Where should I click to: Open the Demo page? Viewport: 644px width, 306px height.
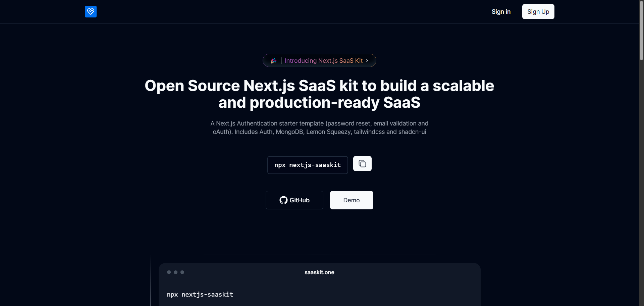(351, 200)
